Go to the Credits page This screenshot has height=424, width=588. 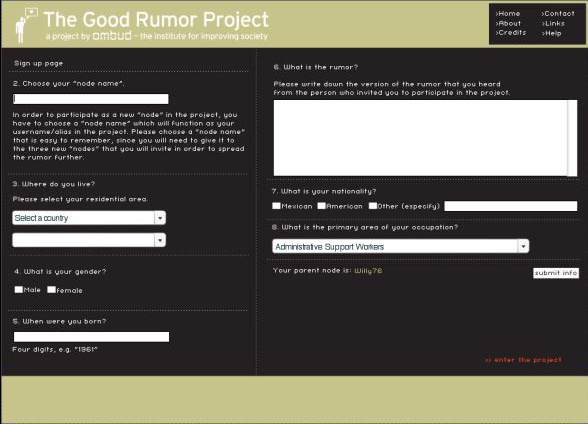pos(511,33)
